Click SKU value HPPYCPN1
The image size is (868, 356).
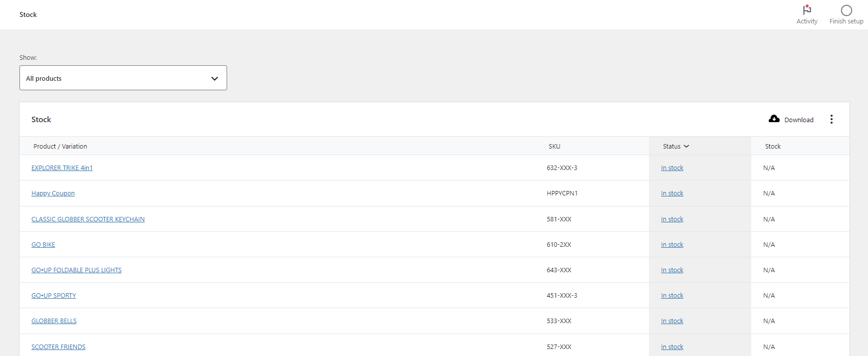[562, 193]
